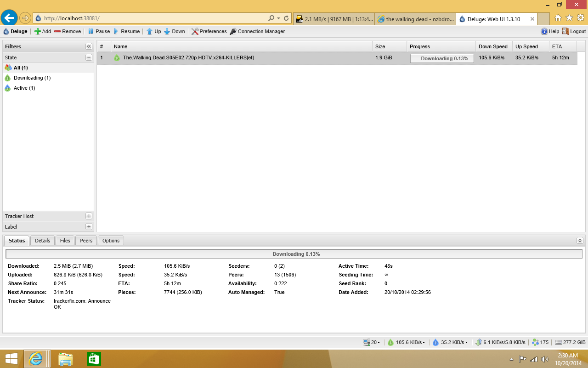Screen dimensions: 588x368
Task: Close the Deluge Web UI tab
Action: tap(532, 19)
